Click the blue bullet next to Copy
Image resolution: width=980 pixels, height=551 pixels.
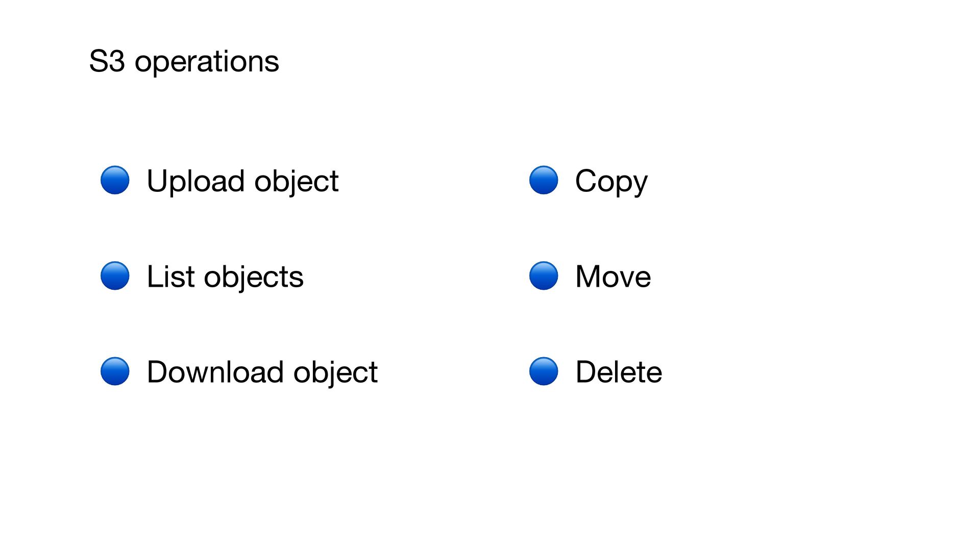(544, 180)
